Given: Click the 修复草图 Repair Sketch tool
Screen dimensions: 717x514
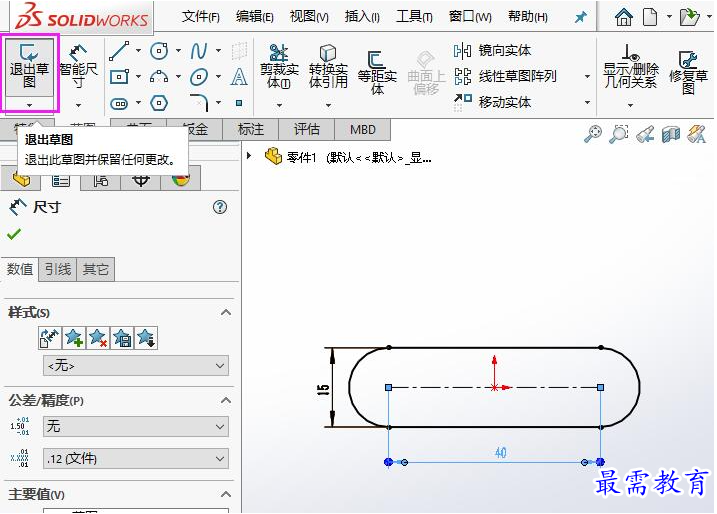Looking at the screenshot, I should coord(688,72).
